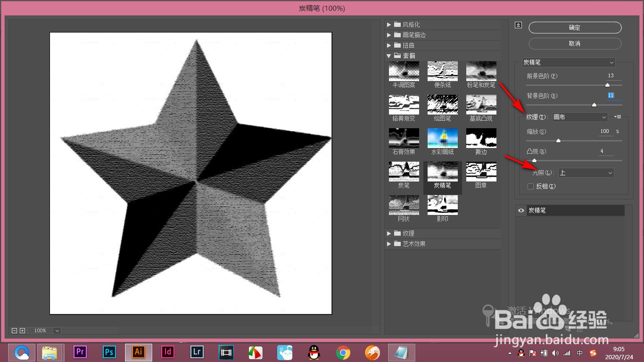Open Premiere Pro from taskbar

pos(81,352)
